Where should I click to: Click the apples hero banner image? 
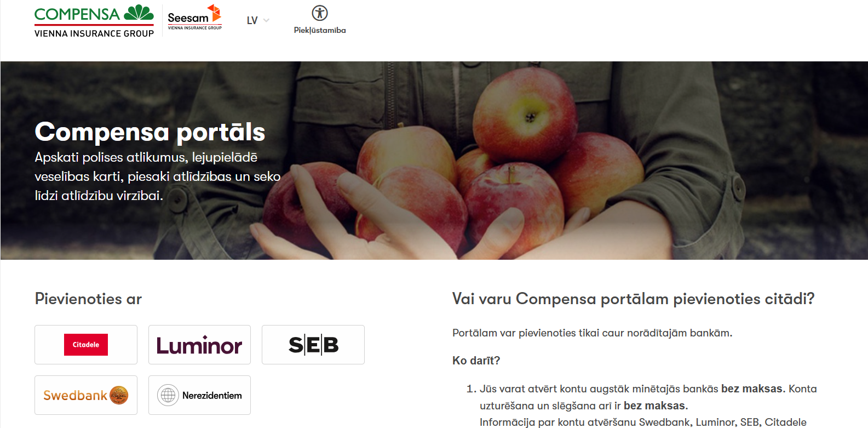434,161
